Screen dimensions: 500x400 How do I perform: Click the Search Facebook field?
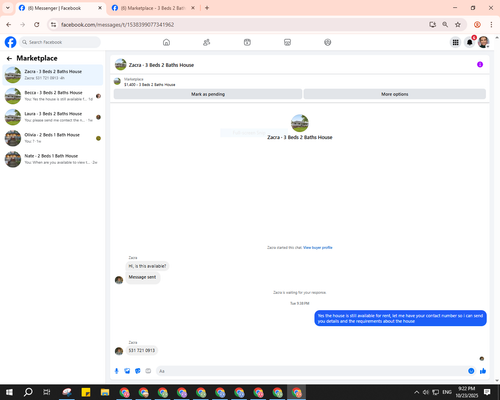point(60,42)
